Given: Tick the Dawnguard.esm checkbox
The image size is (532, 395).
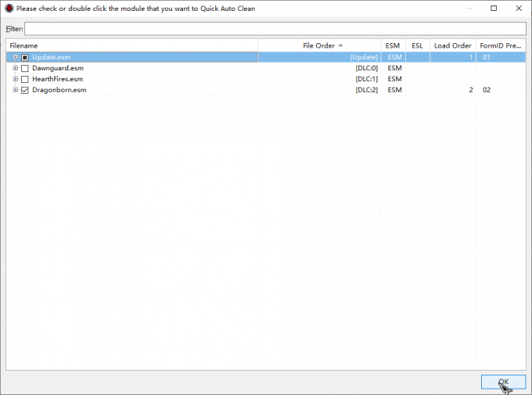Looking at the screenshot, I should click(25, 68).
